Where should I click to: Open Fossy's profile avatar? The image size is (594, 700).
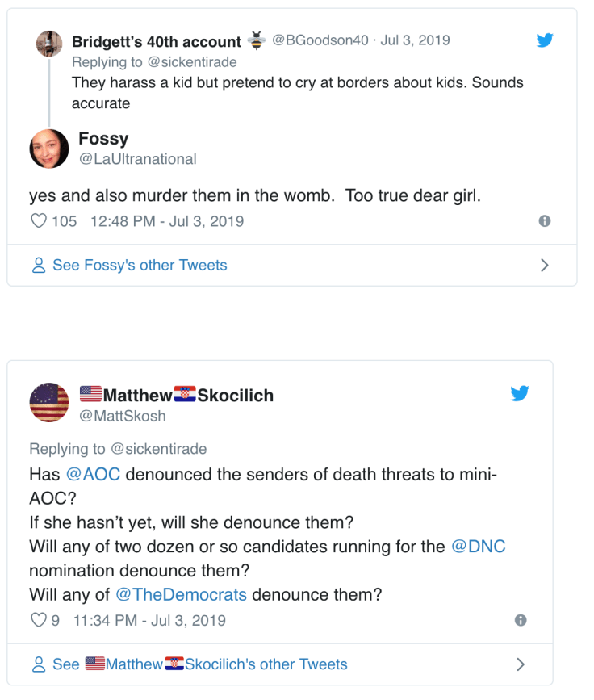(49, 149)
